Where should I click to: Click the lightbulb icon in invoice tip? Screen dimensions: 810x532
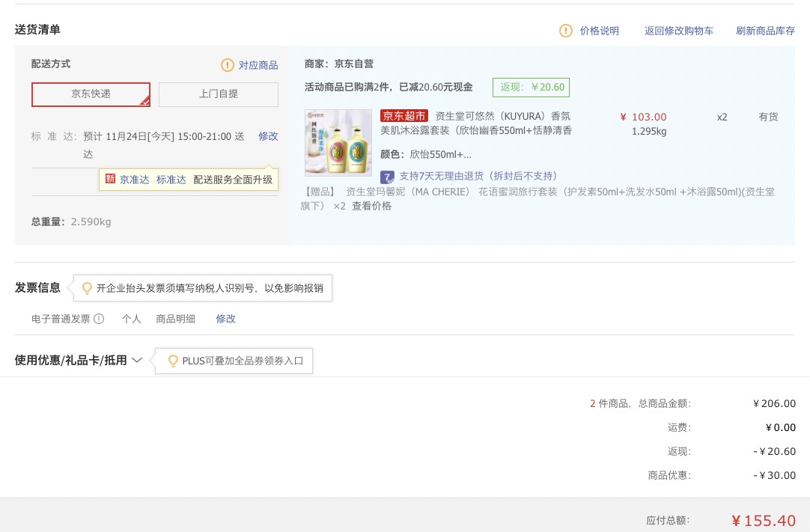[88, 288]
